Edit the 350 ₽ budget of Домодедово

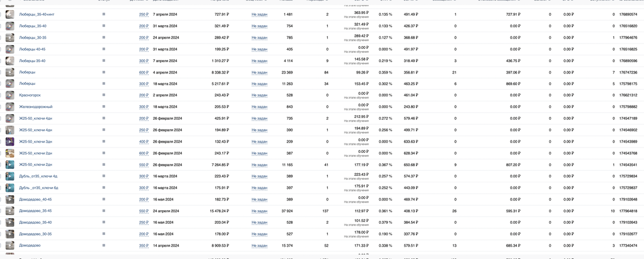point(143,246)
